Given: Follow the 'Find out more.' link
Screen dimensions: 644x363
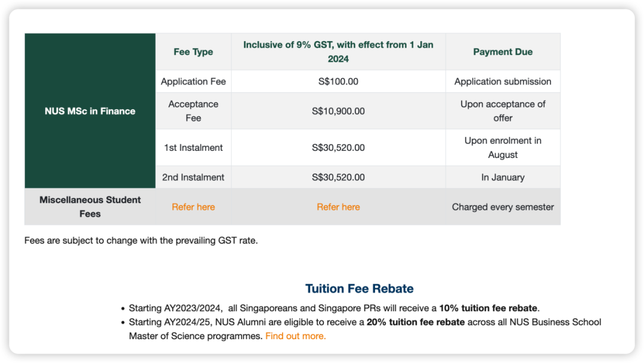Looking at the screenshot, I should point(295,336).
